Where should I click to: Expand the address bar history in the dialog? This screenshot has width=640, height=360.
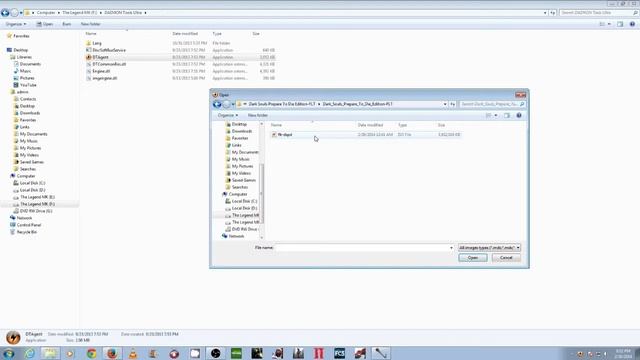[445, 104]
